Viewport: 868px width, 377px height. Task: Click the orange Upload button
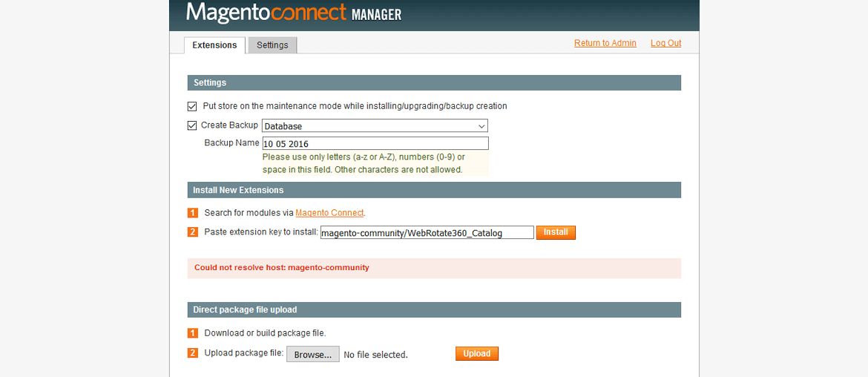pyautogui.click(x=476, y=353)
